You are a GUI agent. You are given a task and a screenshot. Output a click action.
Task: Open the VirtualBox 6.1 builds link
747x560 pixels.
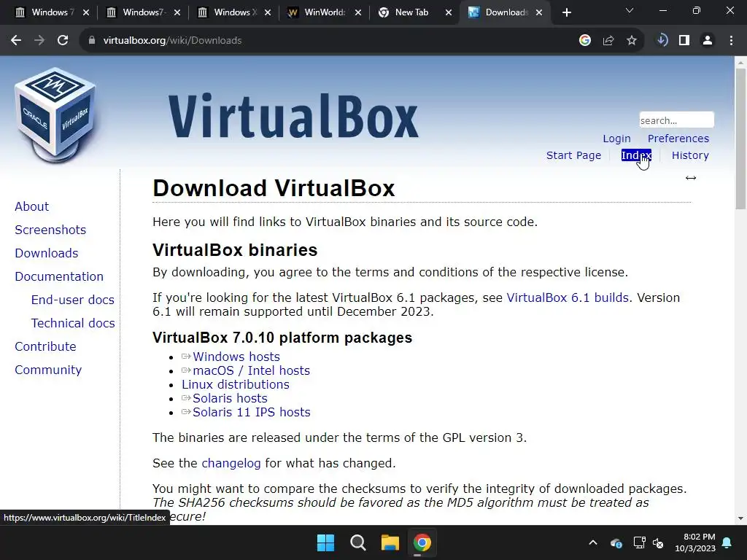click(568, 297)
